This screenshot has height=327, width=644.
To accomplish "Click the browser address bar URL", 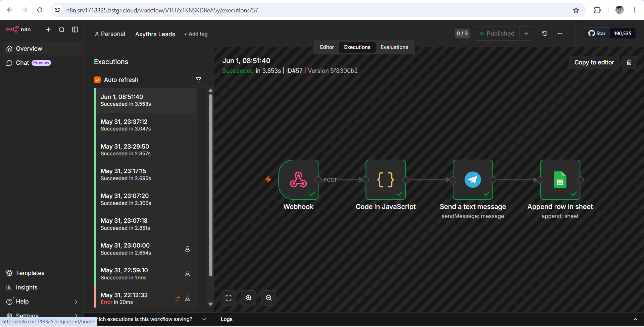I will tap(162, 10).
